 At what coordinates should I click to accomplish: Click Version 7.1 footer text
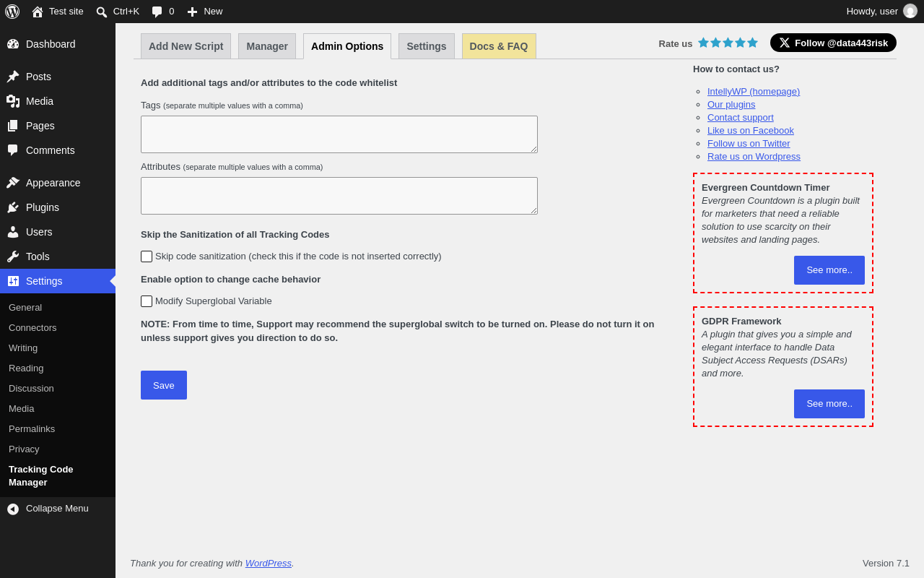click(886, 564)
